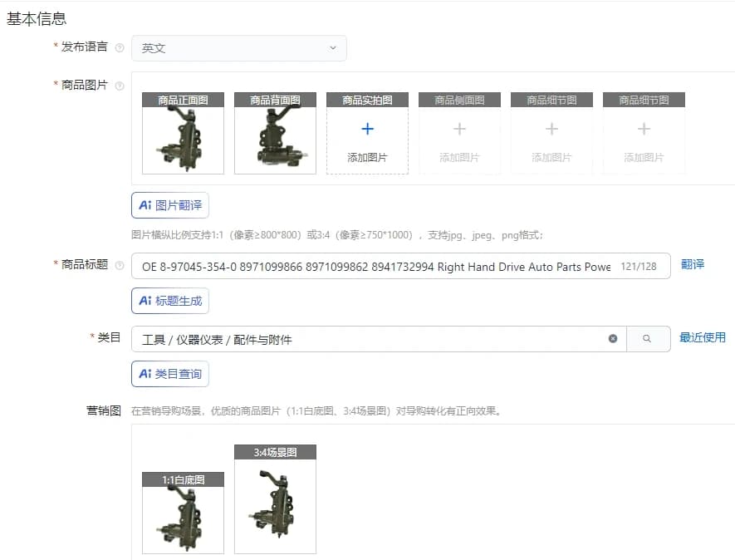This screenshot has width=735, height=560.
Task: Add image via 商品实拍图 plus slot
Action: click(x=367, y=133)
